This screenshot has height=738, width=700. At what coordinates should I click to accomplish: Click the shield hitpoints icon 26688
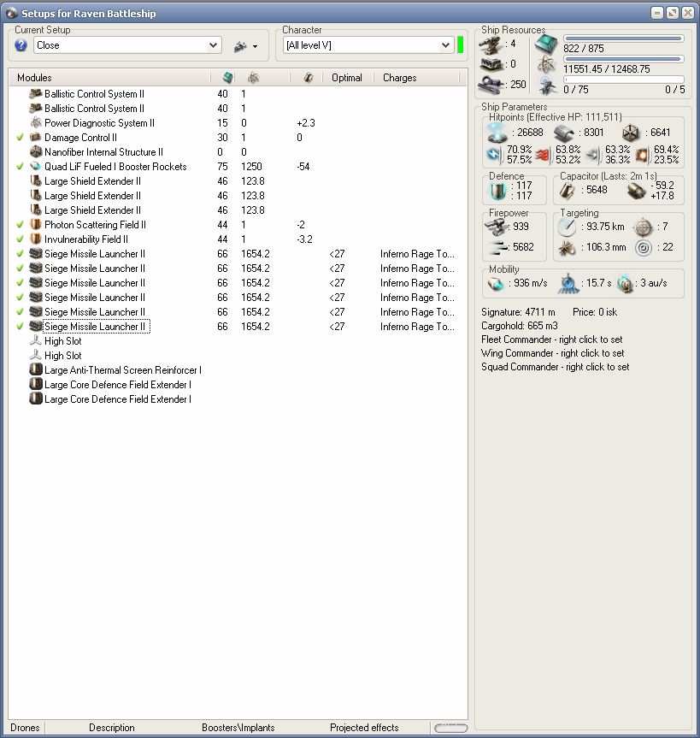point(497,133)
